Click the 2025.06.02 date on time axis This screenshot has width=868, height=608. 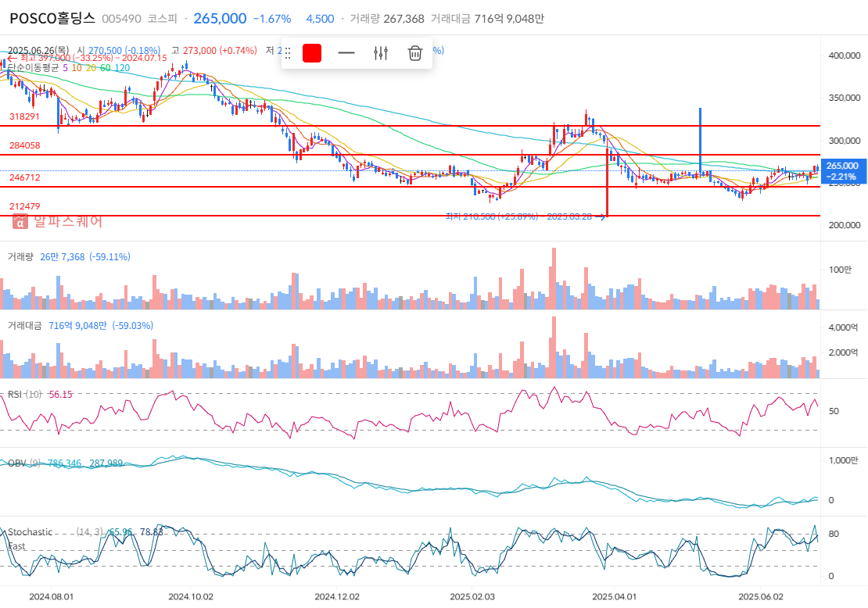coord(761,597)
